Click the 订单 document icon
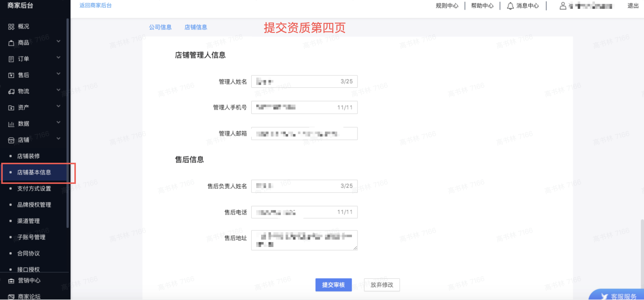Screen dimensions: 644x300 (11, 59)
